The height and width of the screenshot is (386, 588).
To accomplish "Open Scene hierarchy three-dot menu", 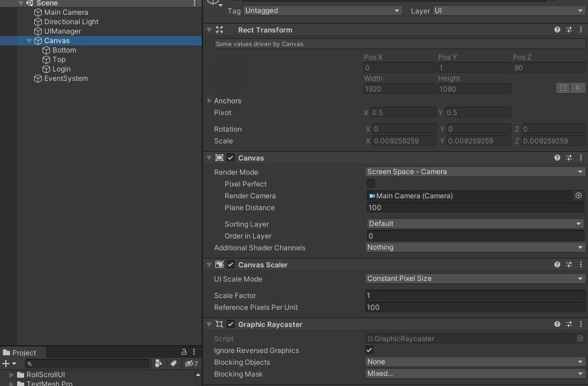I will click(x=194, y=3).
